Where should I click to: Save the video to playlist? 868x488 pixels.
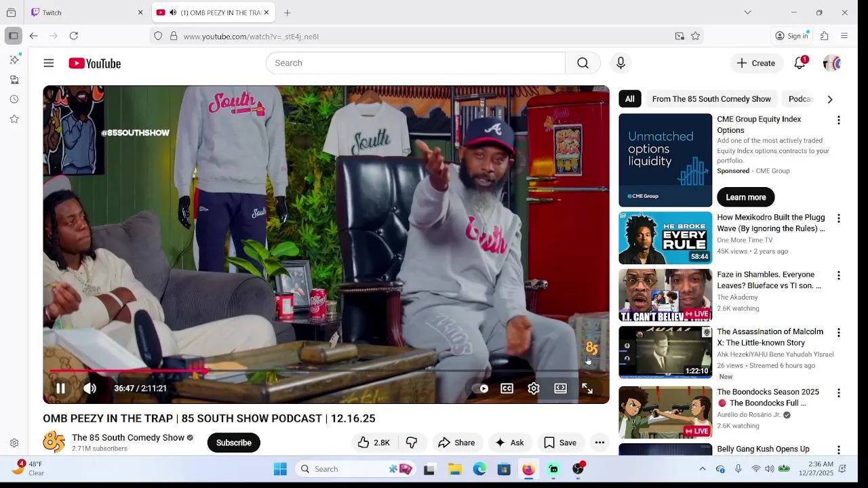point(560,443)
